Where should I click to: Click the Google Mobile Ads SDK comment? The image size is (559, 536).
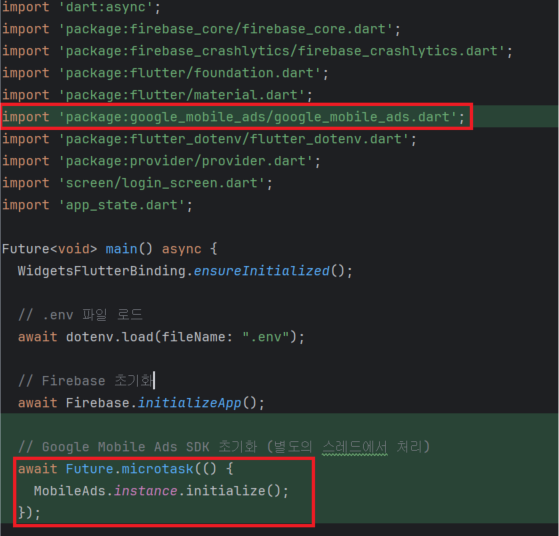pos(224,447)
